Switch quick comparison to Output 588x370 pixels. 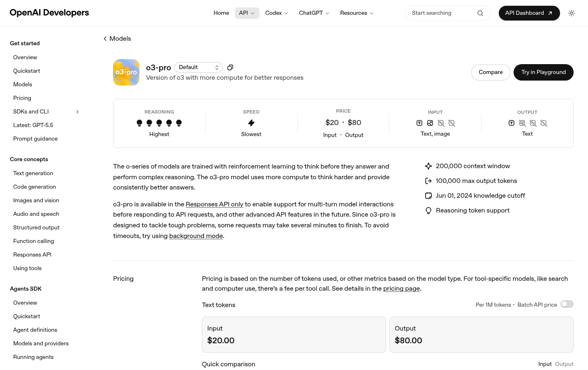(x=564, y=364)
